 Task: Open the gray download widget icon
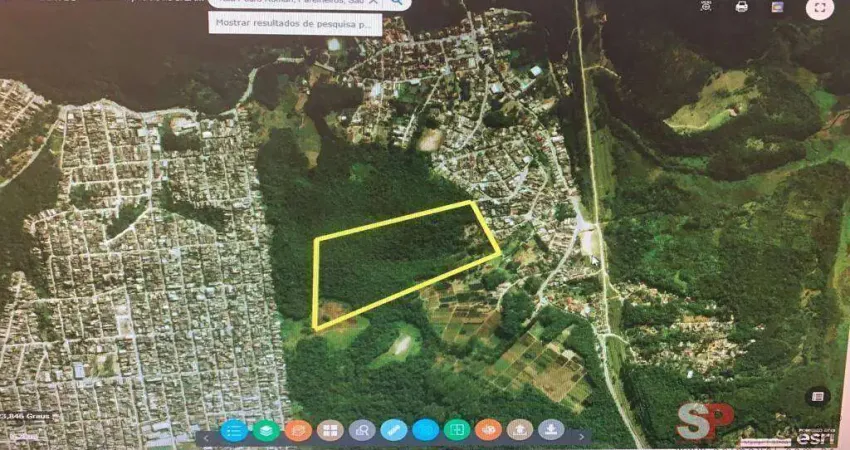click(551, 430)
